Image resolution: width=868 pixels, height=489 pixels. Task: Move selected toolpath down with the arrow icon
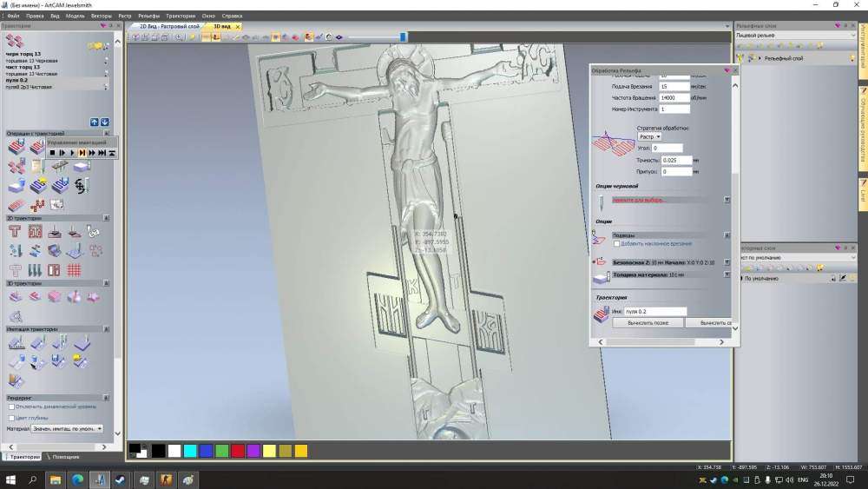[x=105, y=122]
